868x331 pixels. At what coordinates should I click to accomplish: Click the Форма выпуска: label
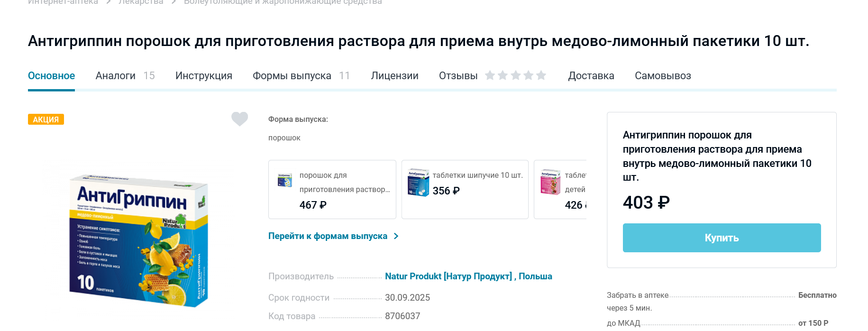298,120
